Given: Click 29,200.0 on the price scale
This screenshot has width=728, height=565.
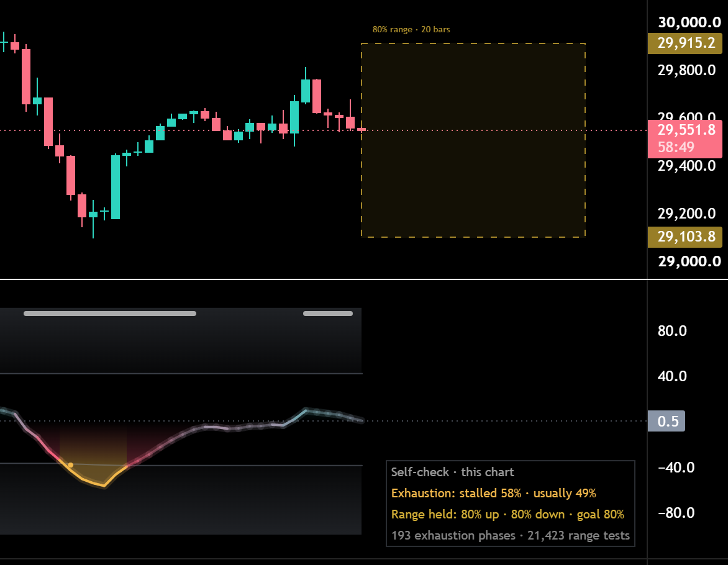Looking at the screenshot, I should click(x=686, y=214).
